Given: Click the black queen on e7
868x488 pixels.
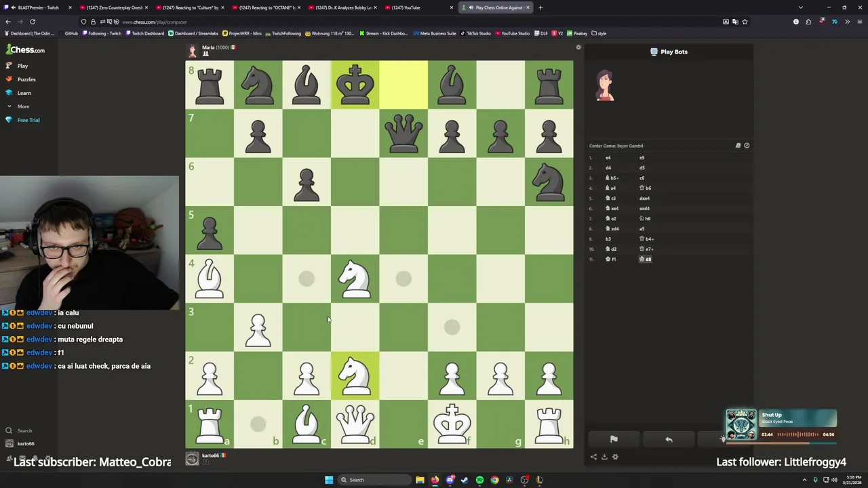Looking at the screenshot, I should coord(403,134).
